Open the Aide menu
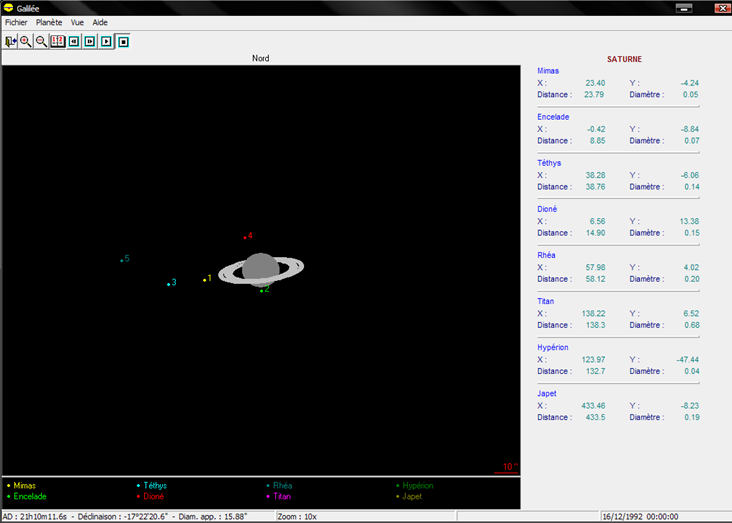Screen dimensions: 732x523 click(100, 22)
